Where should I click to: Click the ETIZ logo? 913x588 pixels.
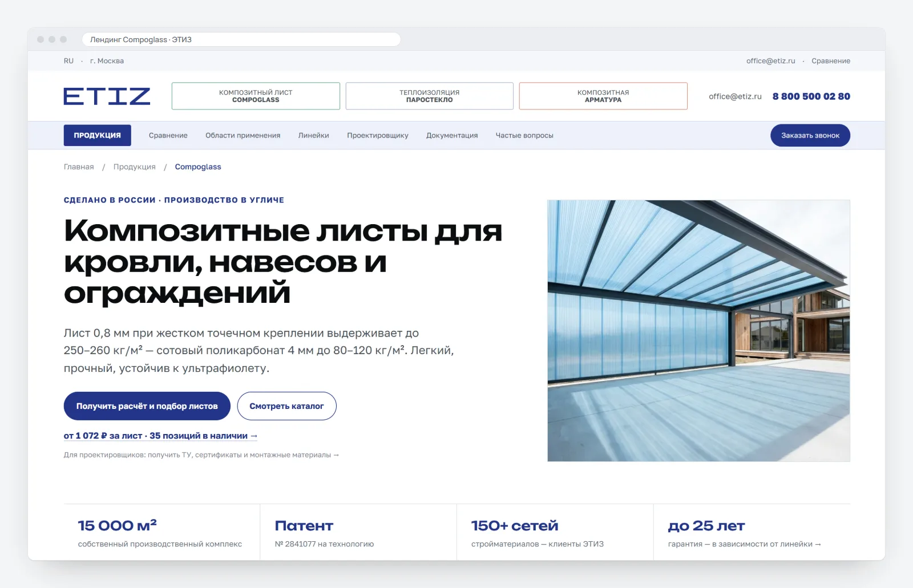(107, 96)
